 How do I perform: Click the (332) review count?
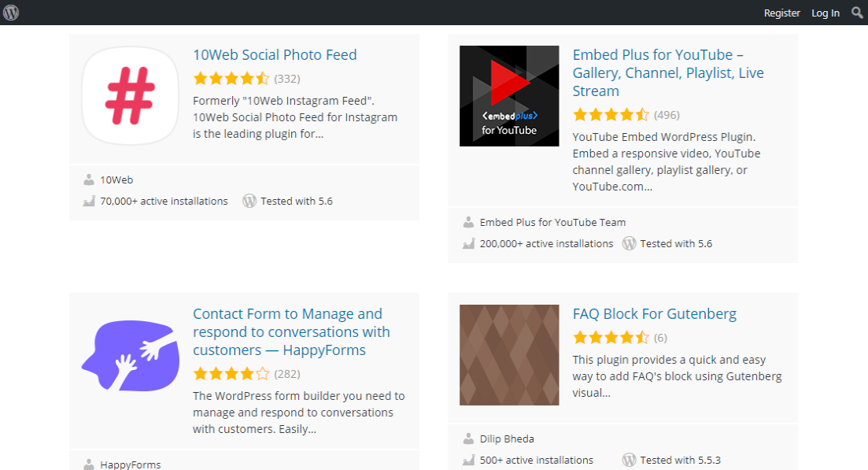(287, 79)
